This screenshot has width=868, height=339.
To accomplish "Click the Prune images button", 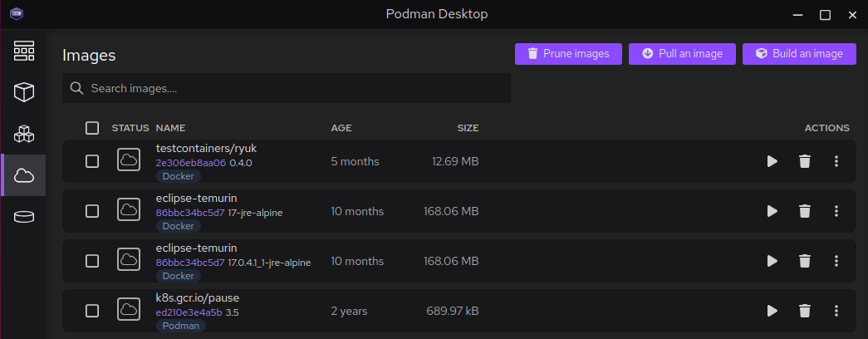I will (568, 54).
